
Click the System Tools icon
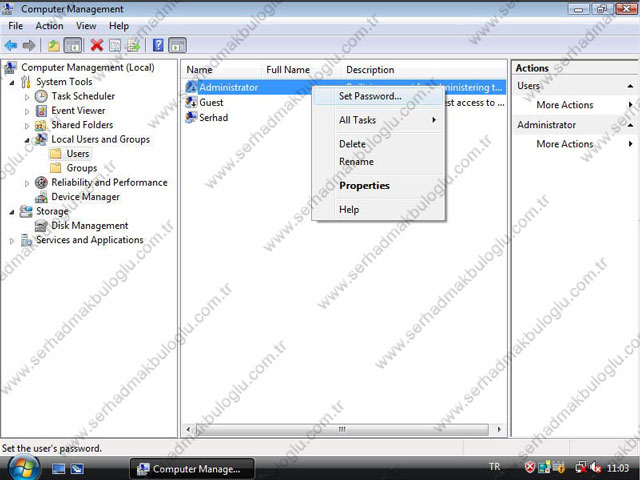26,82
